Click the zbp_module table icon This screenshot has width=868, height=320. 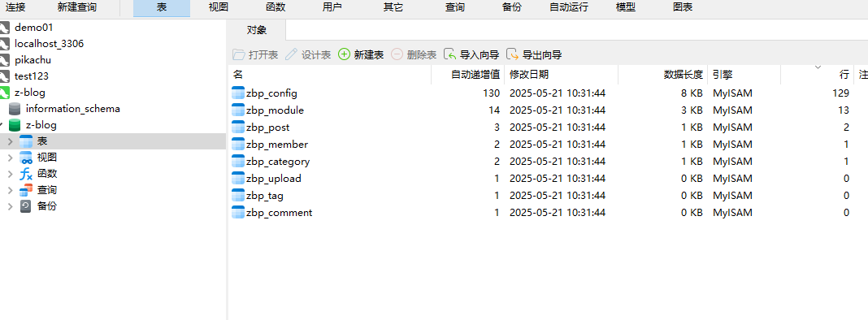click(x=238, y=110)
